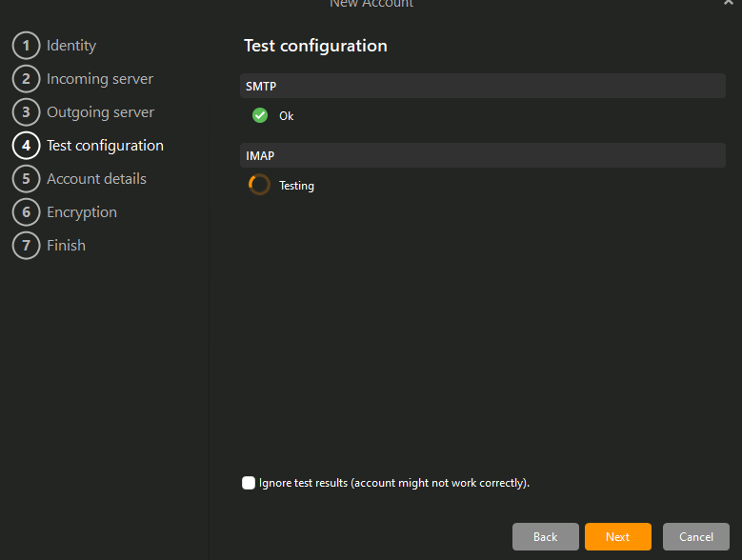Click the 'Ignore test results' label text
742x560 pixels.
pyautogui.click(x=394, y=483)
